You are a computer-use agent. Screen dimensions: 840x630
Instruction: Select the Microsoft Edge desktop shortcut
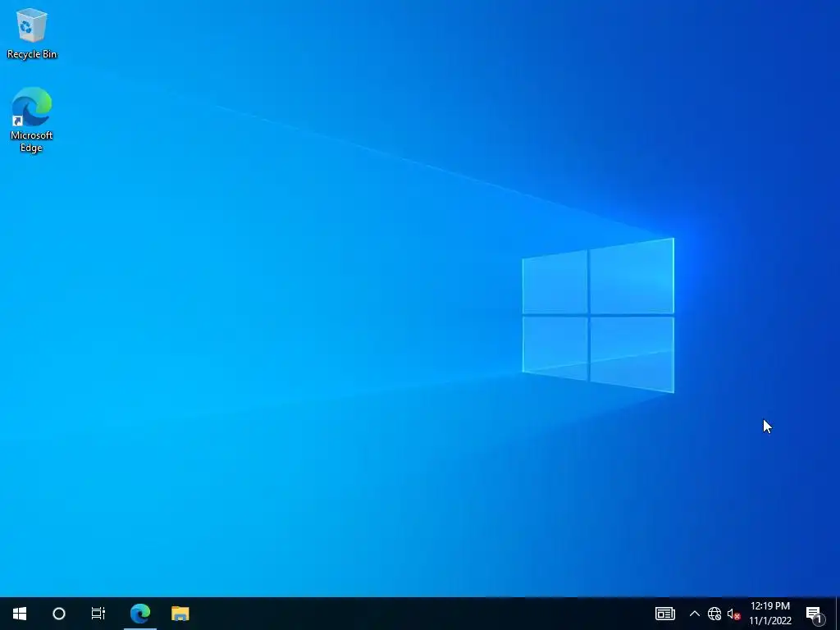coord(32,120)
